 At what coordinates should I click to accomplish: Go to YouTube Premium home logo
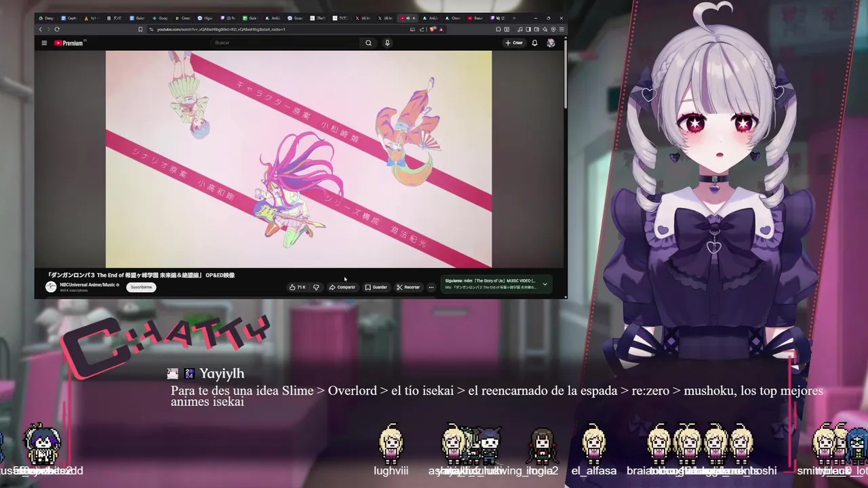click(70, 43)
